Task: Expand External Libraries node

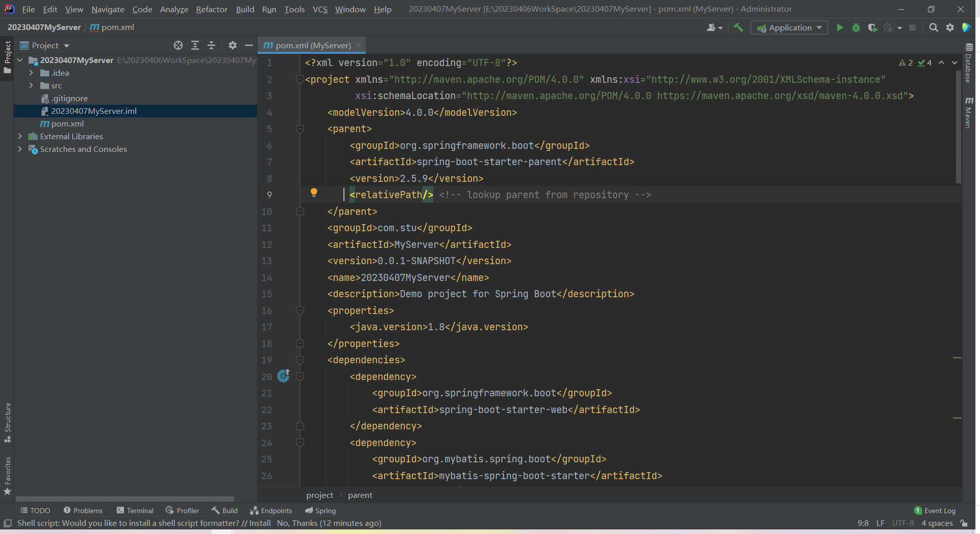Action: (20, 137)
